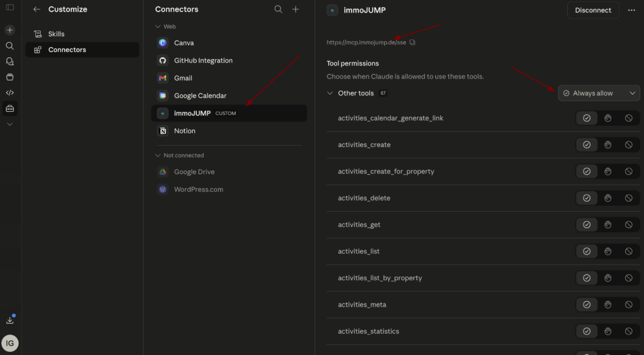
Task: Collapse the Not connected group
Action: pyautogui.click(x=158, y=155)
